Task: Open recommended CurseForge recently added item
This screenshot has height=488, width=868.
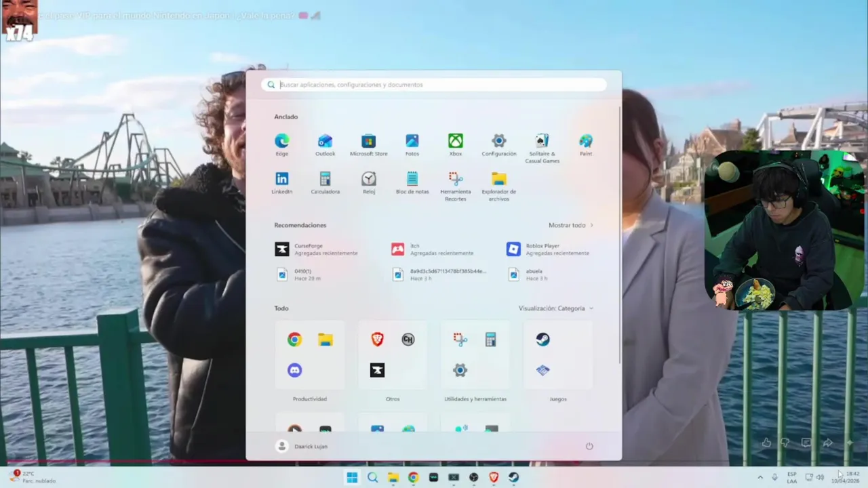Action: (317, 249)
